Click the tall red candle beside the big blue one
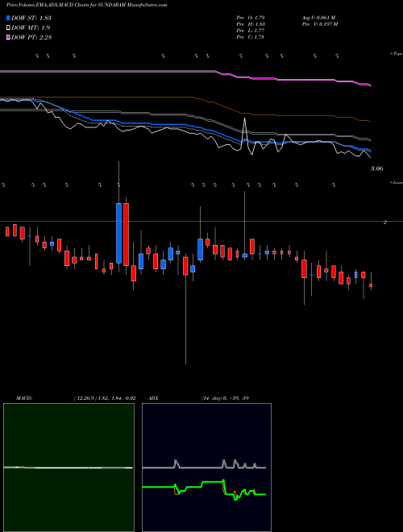Viewport: 403px width, 532px height. tap(127, 235)
